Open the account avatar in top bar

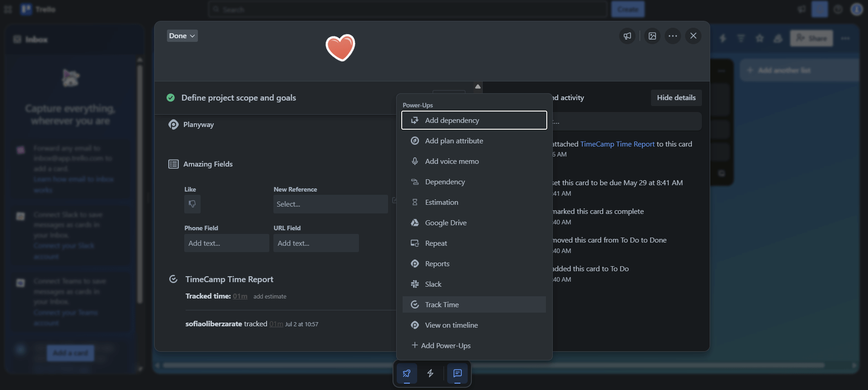(857, 9)
